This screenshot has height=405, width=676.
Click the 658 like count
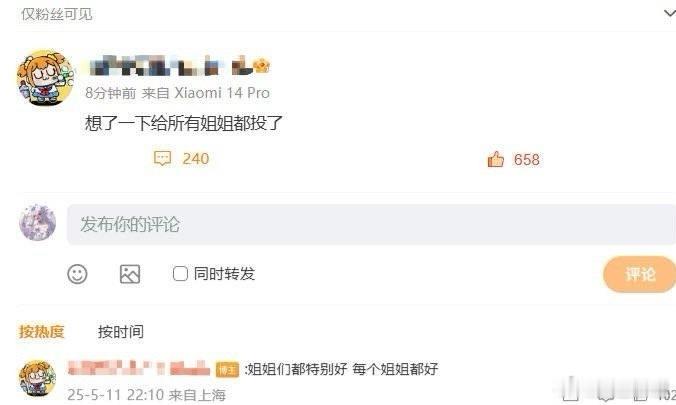click(x=526, y=160)
